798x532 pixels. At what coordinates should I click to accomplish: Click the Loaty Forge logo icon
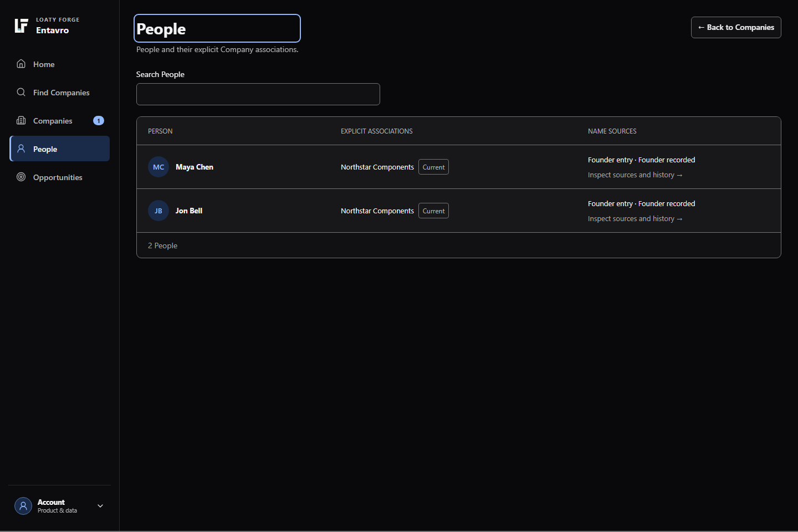coord(21,25)
